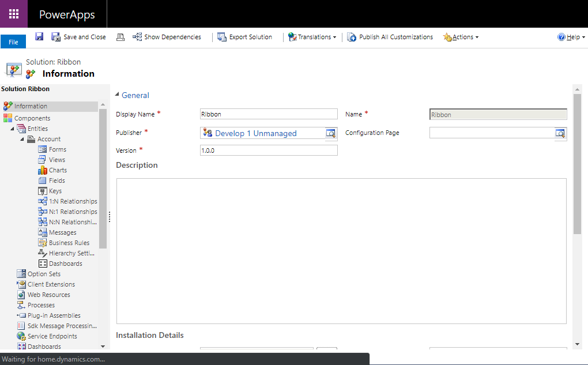Click the Processes icon

[21, 305]
